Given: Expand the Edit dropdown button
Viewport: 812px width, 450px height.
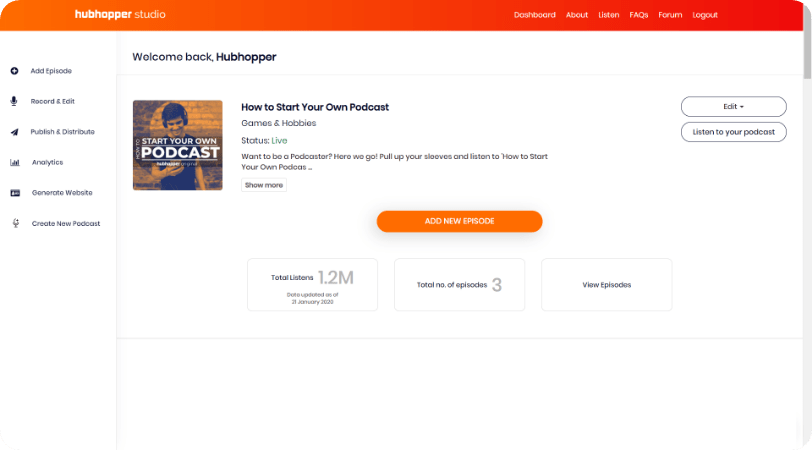Looking at the screenshot, I should coord(733,107).
